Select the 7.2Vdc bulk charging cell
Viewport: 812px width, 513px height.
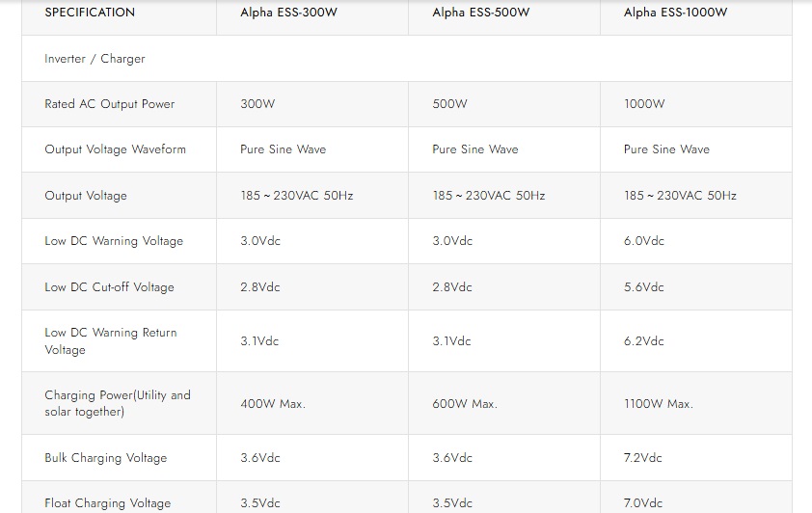pos(643,458)
